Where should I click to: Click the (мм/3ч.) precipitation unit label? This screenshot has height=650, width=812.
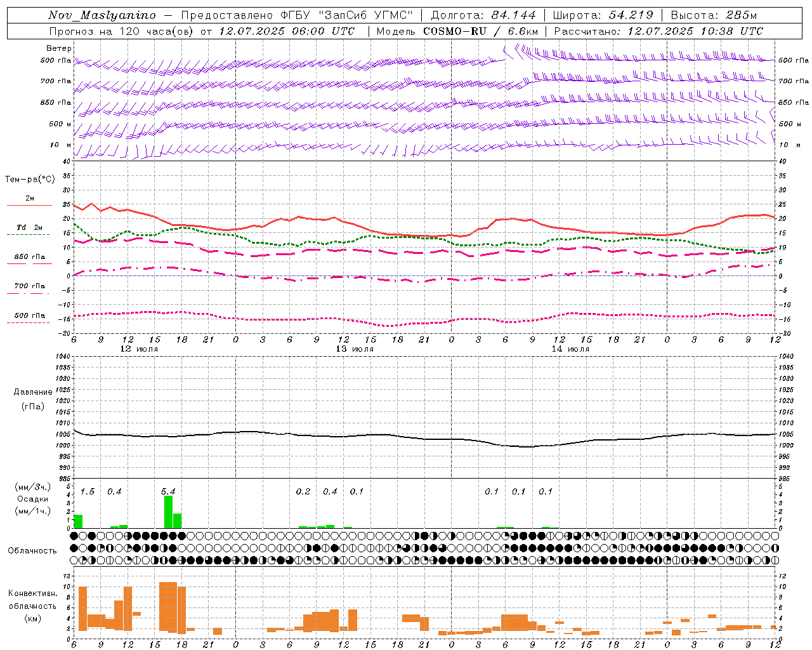point(33,487)
